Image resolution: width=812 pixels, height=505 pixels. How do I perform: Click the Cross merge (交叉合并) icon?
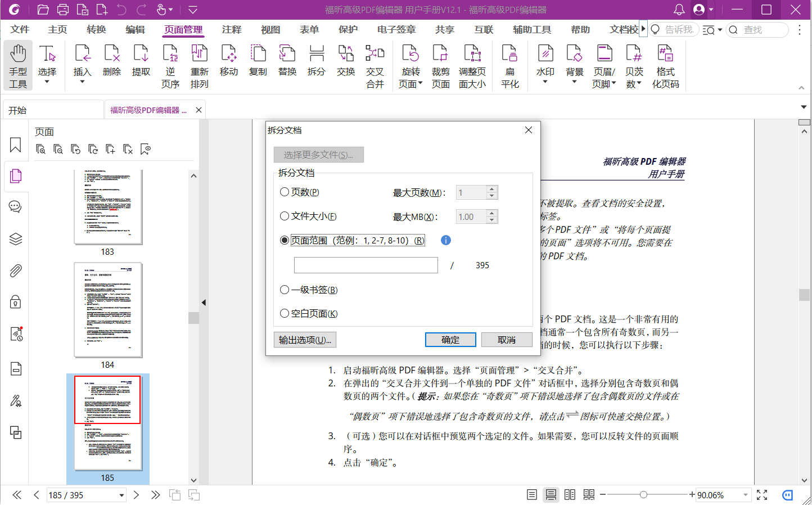(x=375, y=66)
